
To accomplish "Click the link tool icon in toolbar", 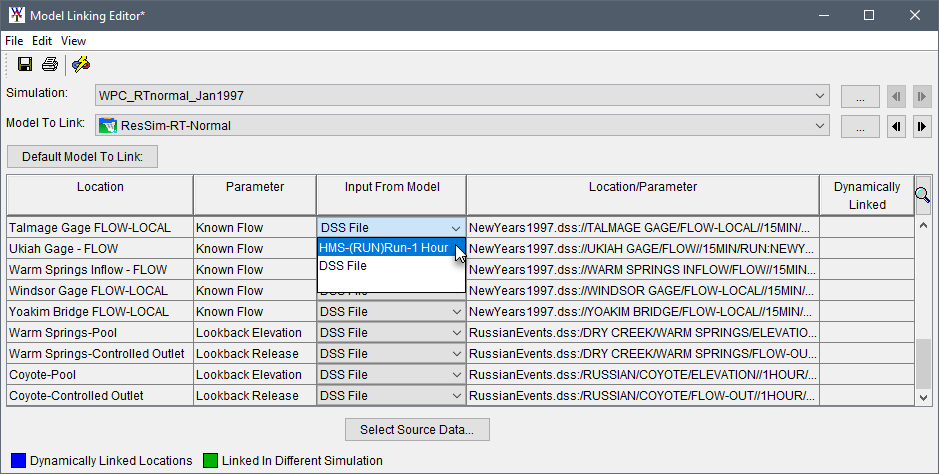I will pyautogui.click(x=81, y=64).
